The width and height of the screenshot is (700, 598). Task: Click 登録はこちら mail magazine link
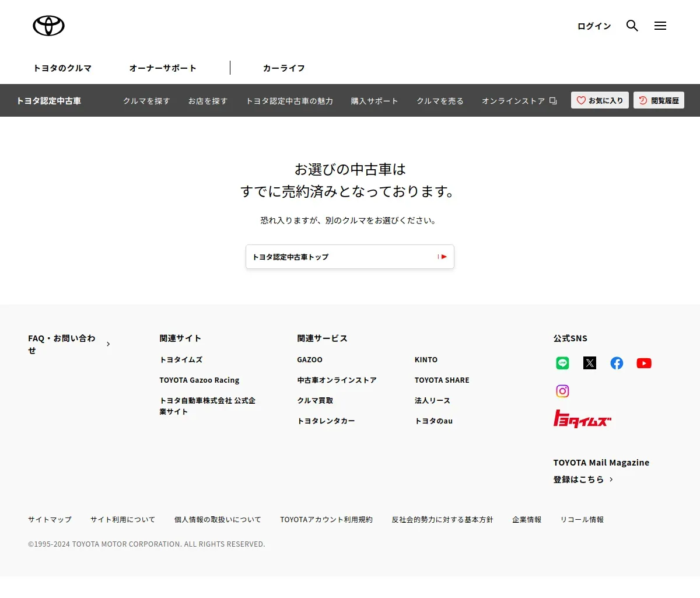(583, 480)
